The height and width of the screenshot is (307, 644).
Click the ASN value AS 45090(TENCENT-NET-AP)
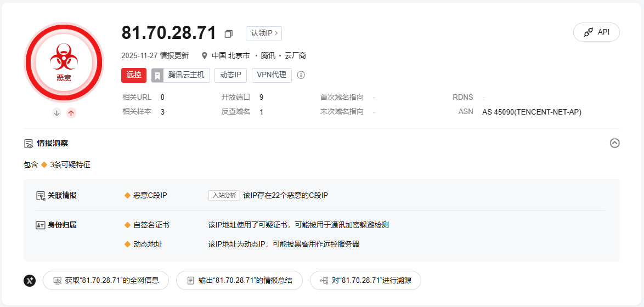pyautogui.click(x=532, y=112)
